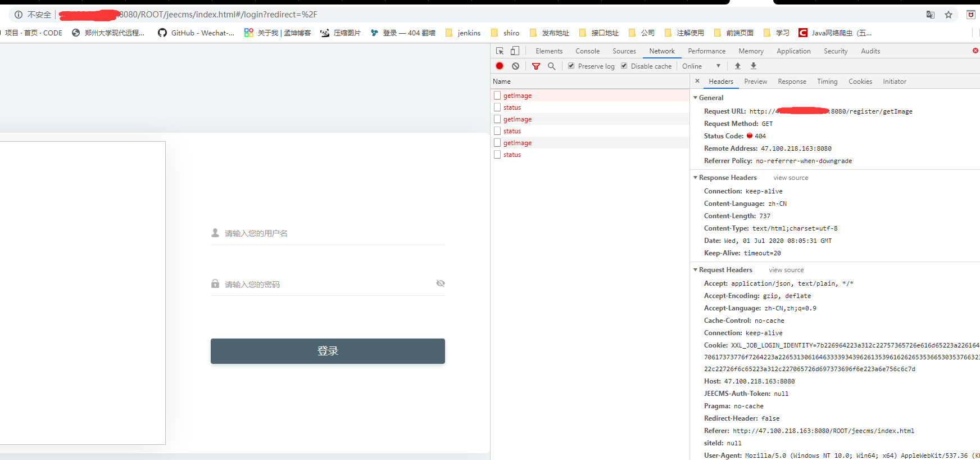Viewport: 980px width, 460px height.
Task: Focus the username field 请输入您的用户名
Action: pos(328,233)
